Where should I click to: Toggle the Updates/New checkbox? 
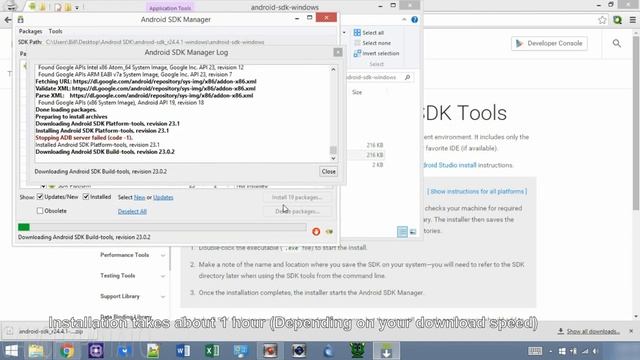click(x=40, y=197)
